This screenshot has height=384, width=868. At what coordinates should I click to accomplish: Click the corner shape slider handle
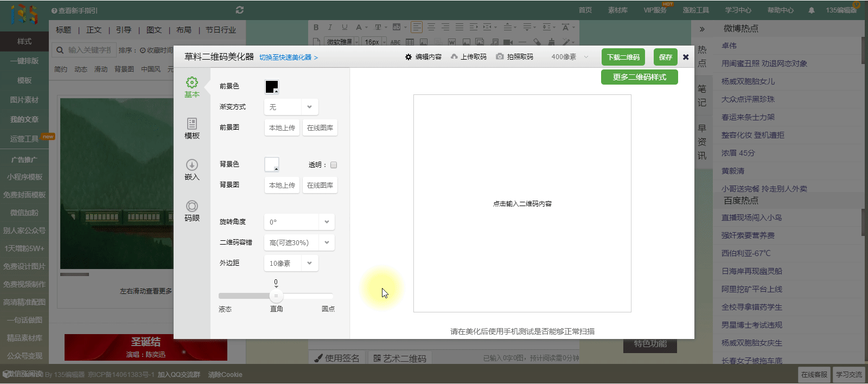point(276,296)
